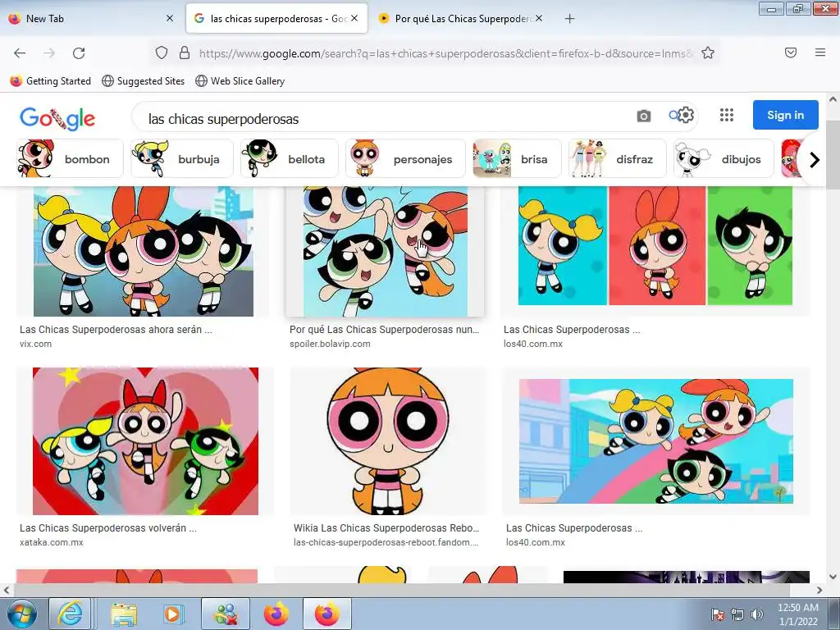Screen dimensions: 840x630
Task: Click the forward navigation arrow
Action: point(49,53)
